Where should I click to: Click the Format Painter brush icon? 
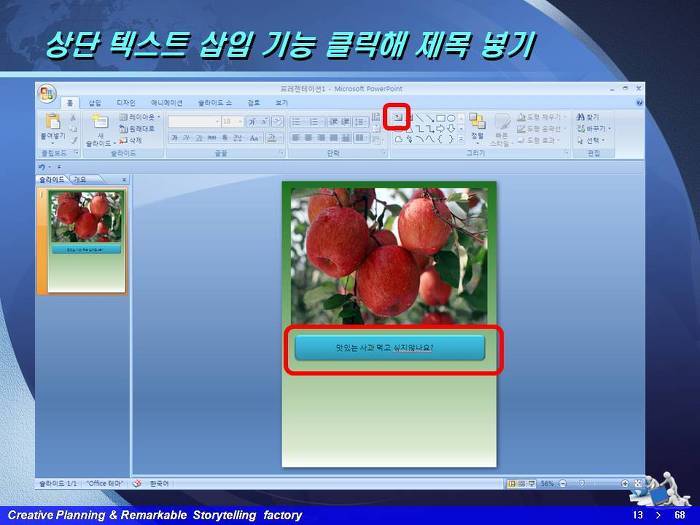pos(74,140)
